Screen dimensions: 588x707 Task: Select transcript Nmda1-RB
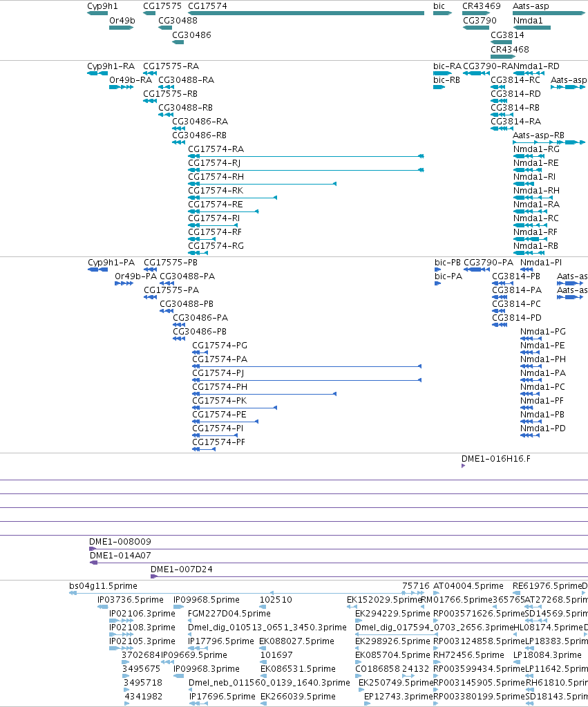(x=529, y=253)
